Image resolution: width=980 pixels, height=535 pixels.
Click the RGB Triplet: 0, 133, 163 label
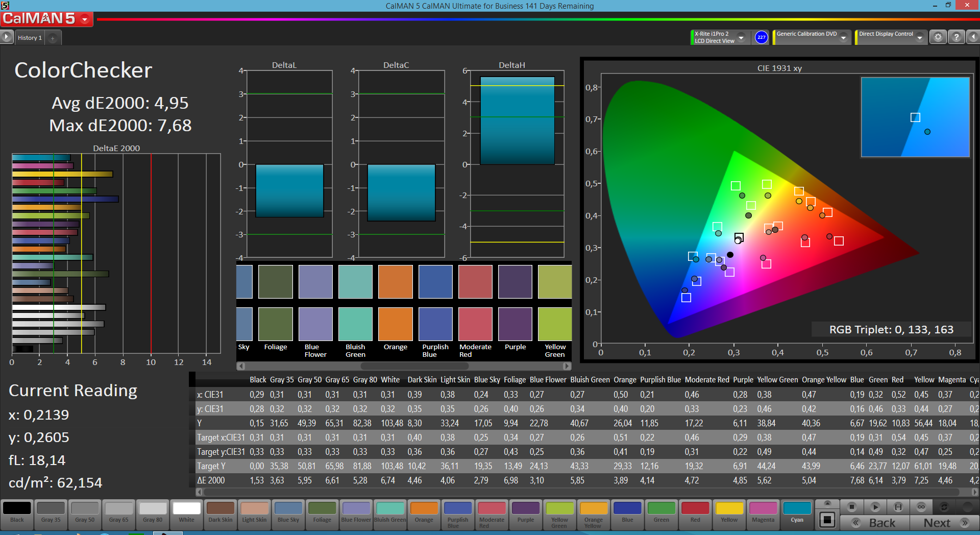point(891,330)
